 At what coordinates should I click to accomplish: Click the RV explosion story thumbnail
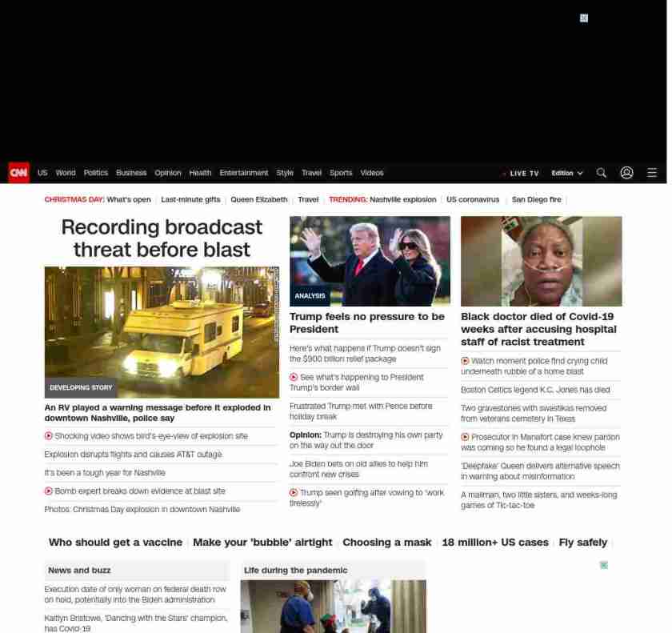point(162,332)
